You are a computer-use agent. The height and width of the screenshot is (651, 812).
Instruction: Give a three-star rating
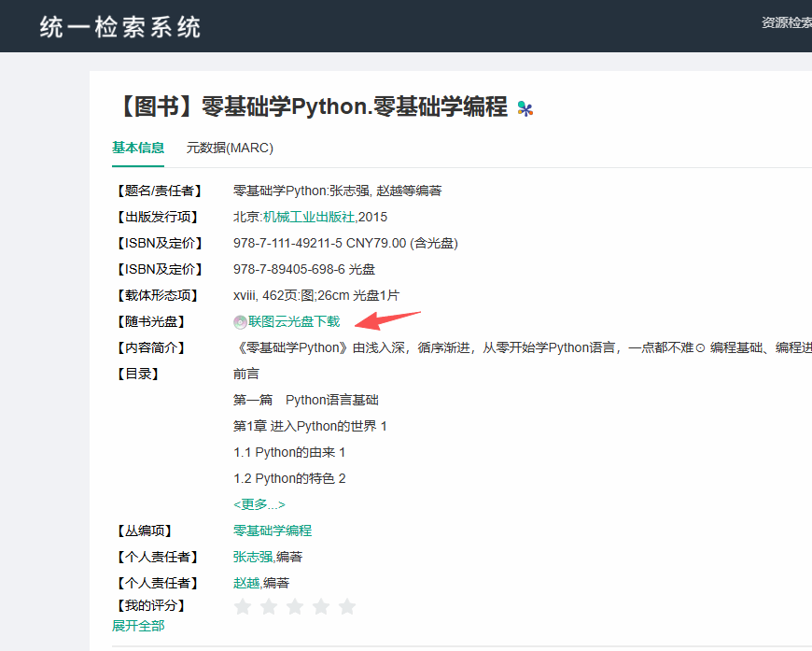(295, 607)
